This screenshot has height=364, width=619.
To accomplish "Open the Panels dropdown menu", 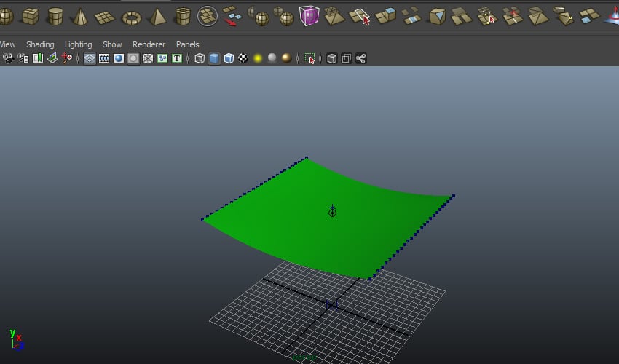I will [187, 44].
